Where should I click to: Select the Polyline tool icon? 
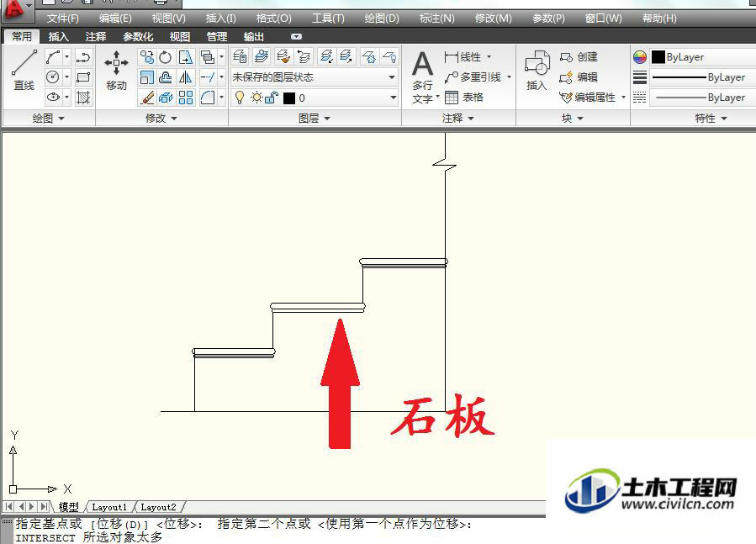(x=83, y=57)
